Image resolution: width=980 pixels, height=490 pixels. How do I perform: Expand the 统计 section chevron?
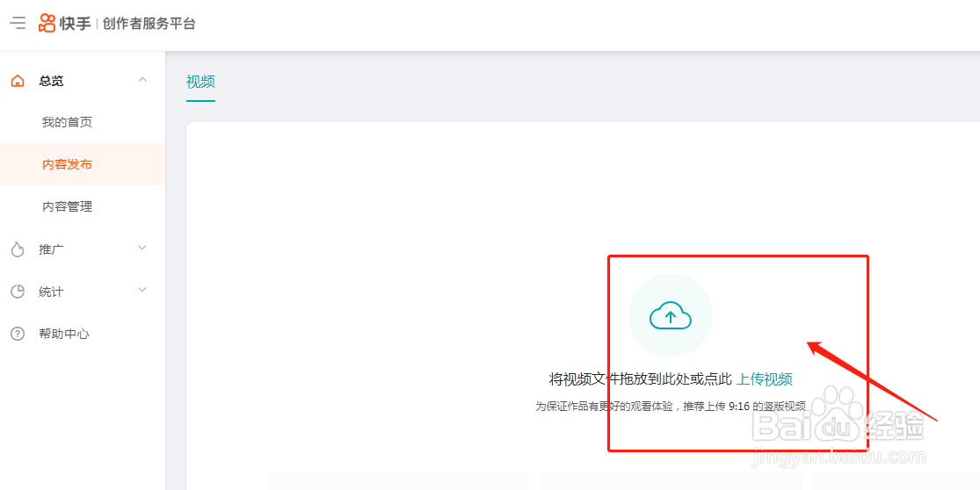click(142, 290)
